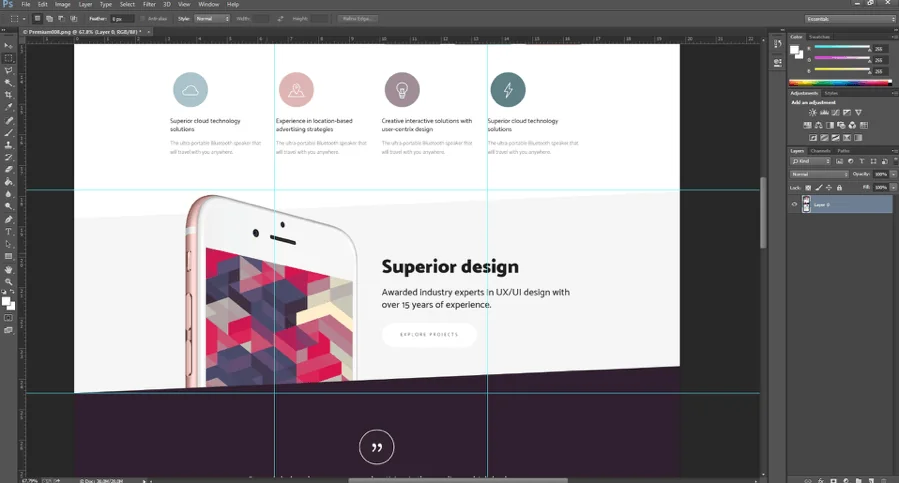Open the Opacity slider dropdown arrow
The width and height of the screenshot is (899, 483).
pyautogui.click(x=893, y=174)
